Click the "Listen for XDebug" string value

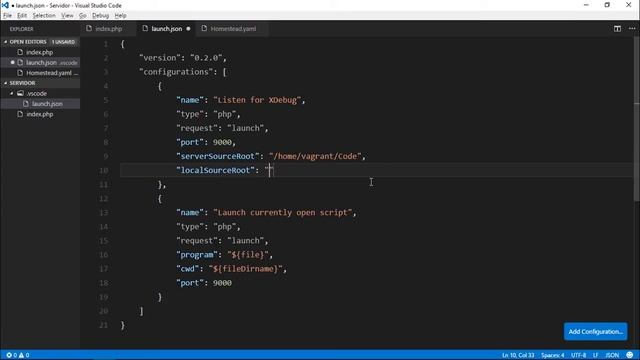tap(257, 100)
